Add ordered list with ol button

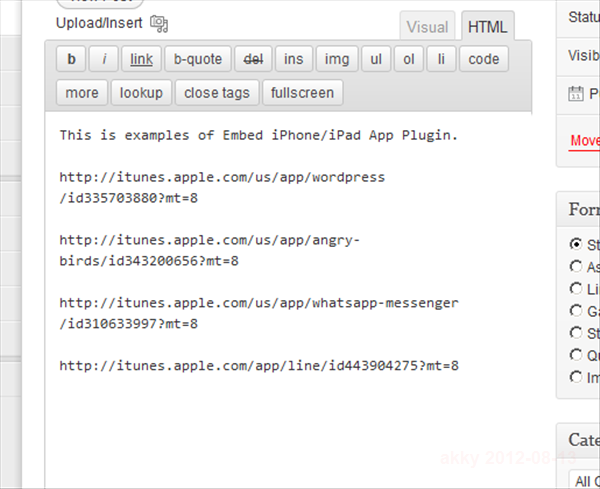pyautogui.click(x=409, y=59)
